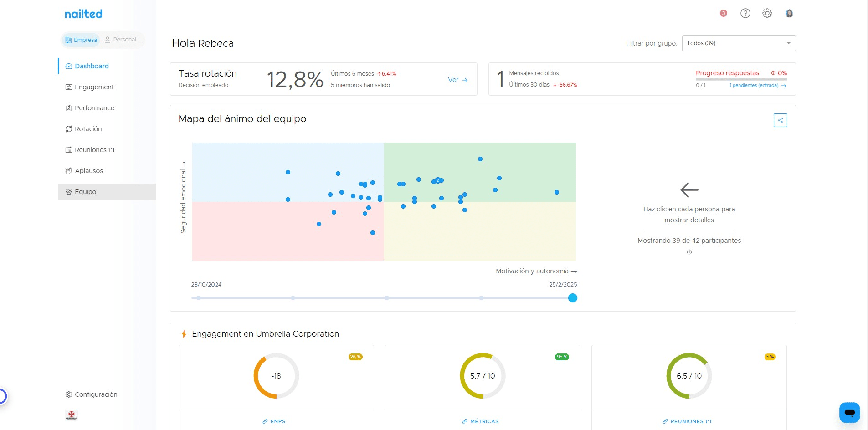
Task: Switch to Empresa view
Action: point(81,40)
